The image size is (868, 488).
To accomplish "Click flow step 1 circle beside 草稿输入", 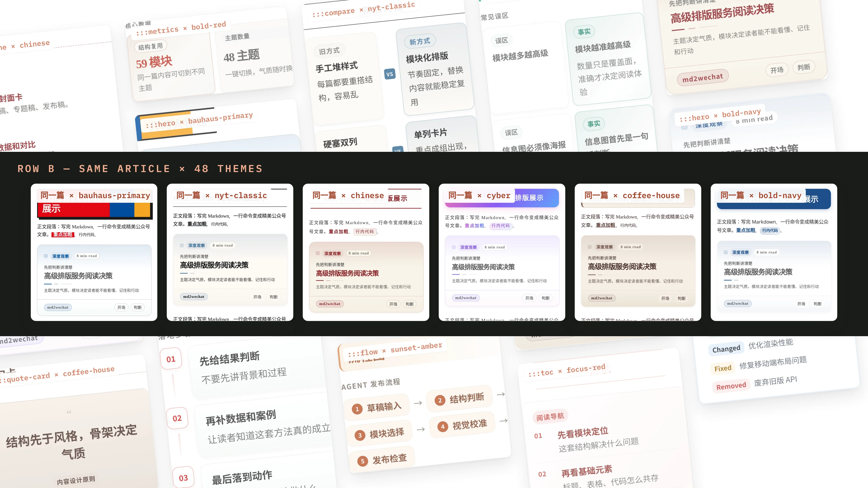I will [x=357, y=409].
